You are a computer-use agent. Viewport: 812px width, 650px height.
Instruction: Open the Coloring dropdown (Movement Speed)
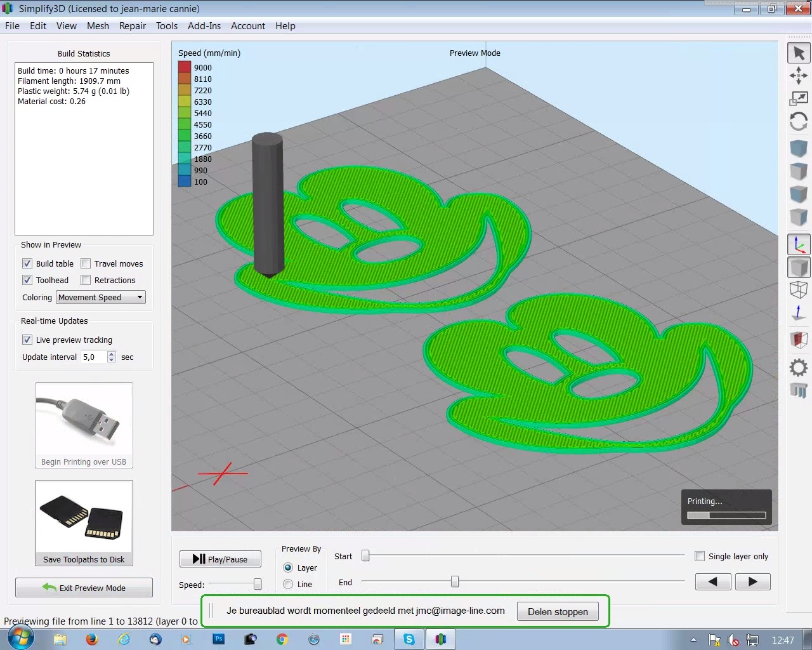(x=101, y=297)
